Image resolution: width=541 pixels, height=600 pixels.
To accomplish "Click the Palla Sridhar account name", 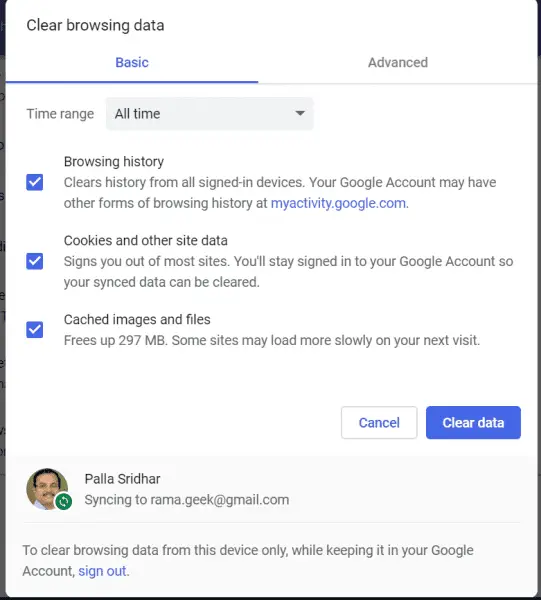I will 122,479.
